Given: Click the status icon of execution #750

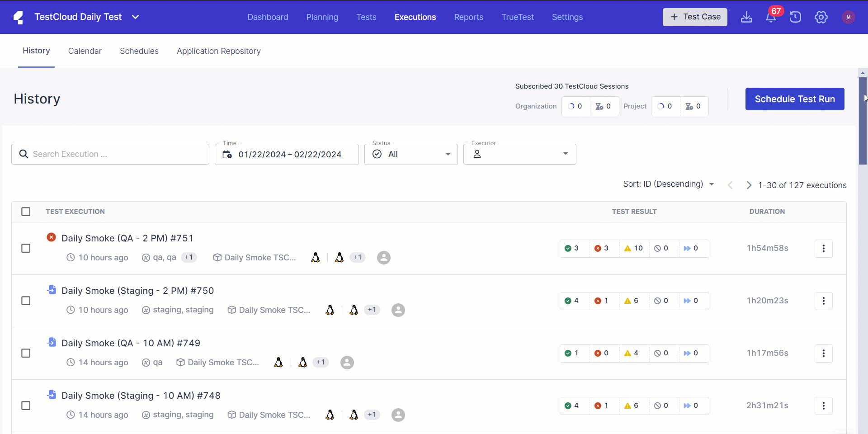Looking at the screenshot, I should pyautogui.click(x=52, y=289).
